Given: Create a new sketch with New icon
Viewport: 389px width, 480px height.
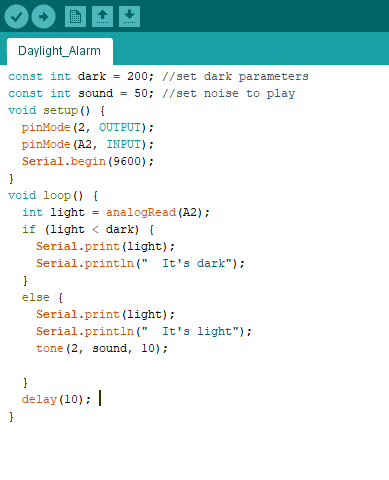Looking at the screenshot, I should tap(75, 16).
